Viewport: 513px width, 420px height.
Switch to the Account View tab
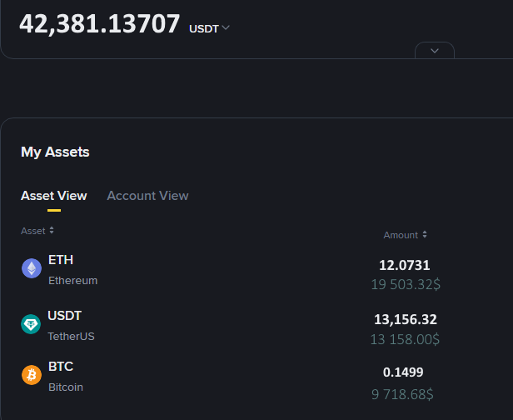147,196
